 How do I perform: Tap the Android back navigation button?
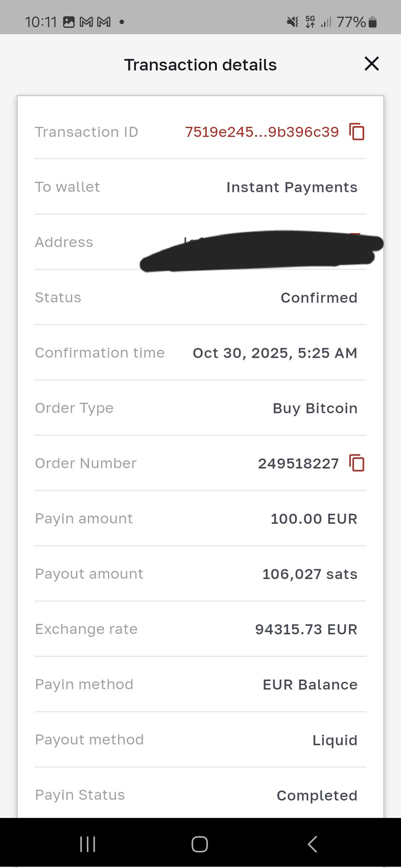(x=312, y=844)
